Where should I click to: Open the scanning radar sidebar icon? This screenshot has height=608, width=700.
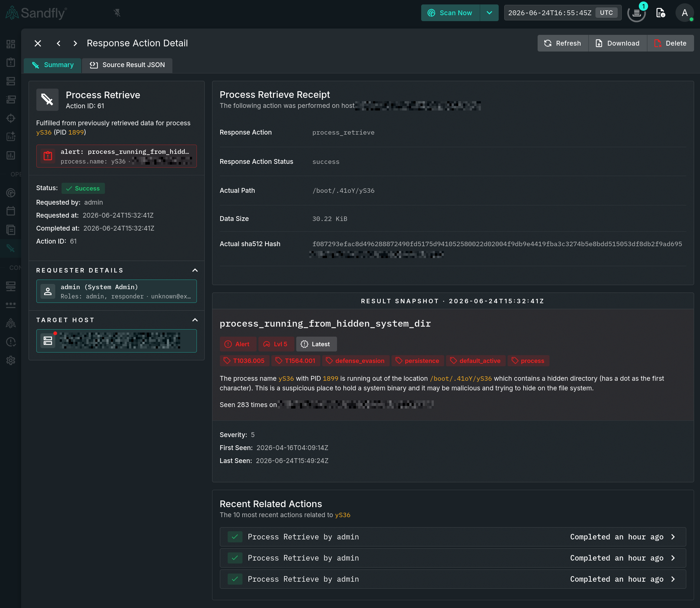11,193
